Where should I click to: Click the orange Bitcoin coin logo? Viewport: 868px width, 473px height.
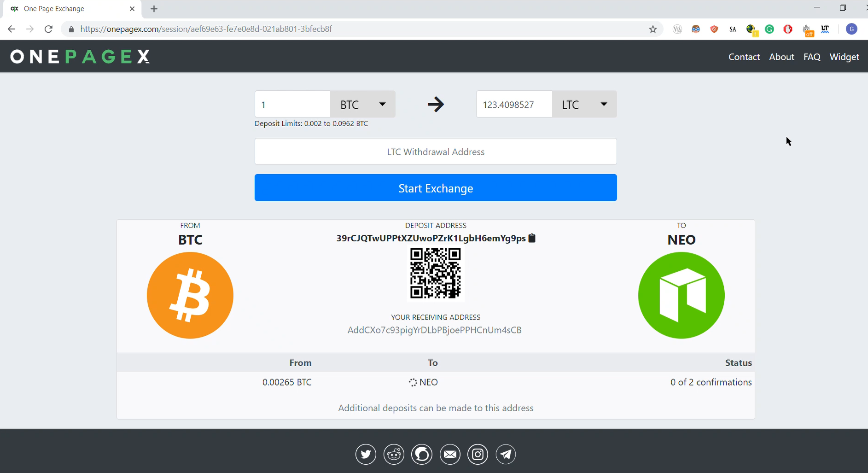190,295
